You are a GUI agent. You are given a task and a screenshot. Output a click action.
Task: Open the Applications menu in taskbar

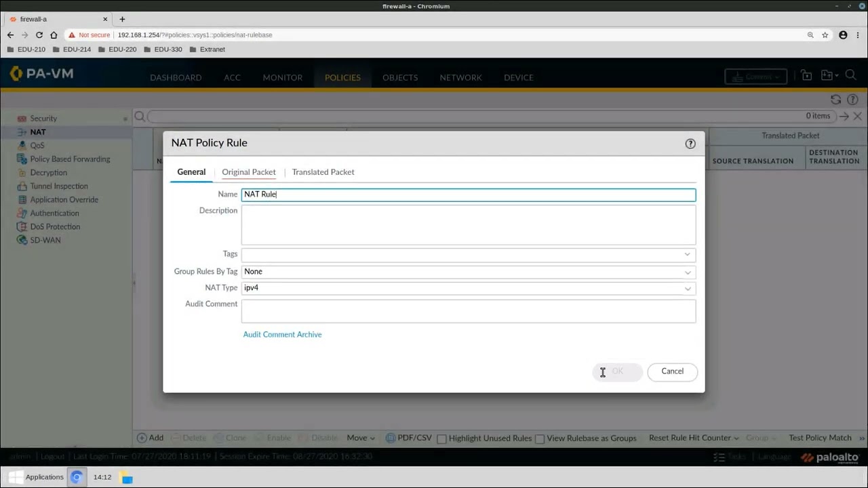click(36, 477)
